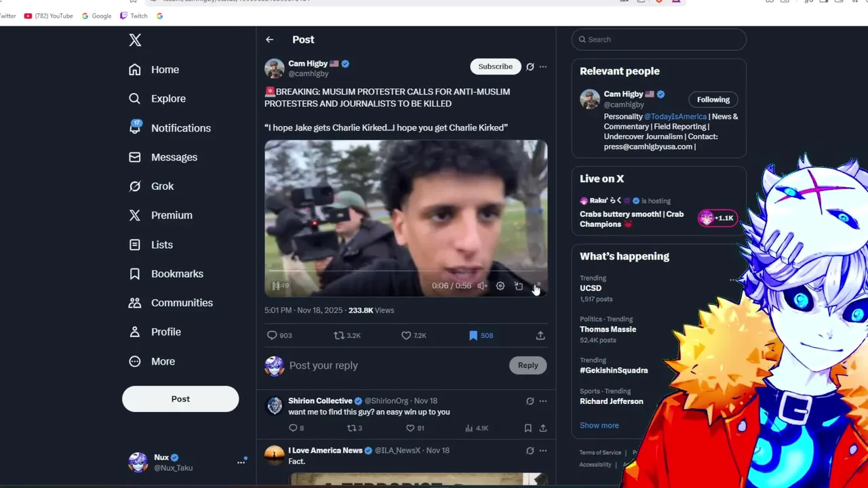Open Show more under trending
868x488 pixels.
[599, 426]
